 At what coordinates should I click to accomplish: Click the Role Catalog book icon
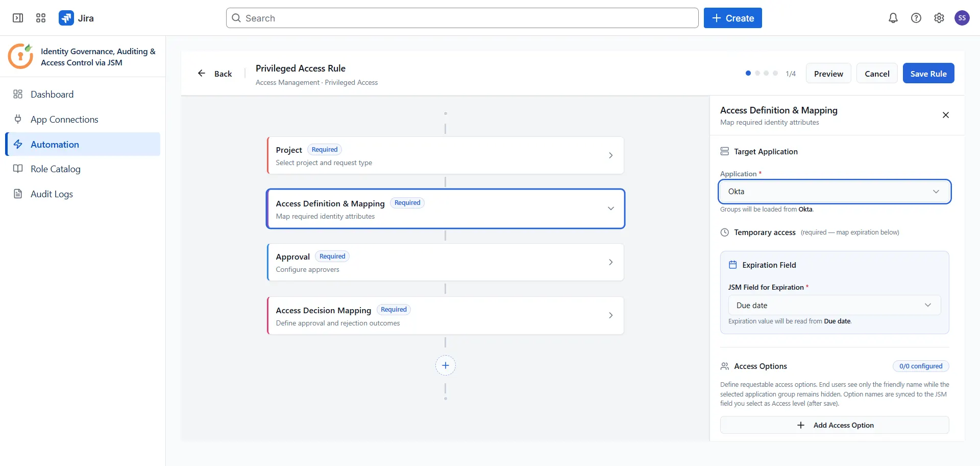[18, 169]
